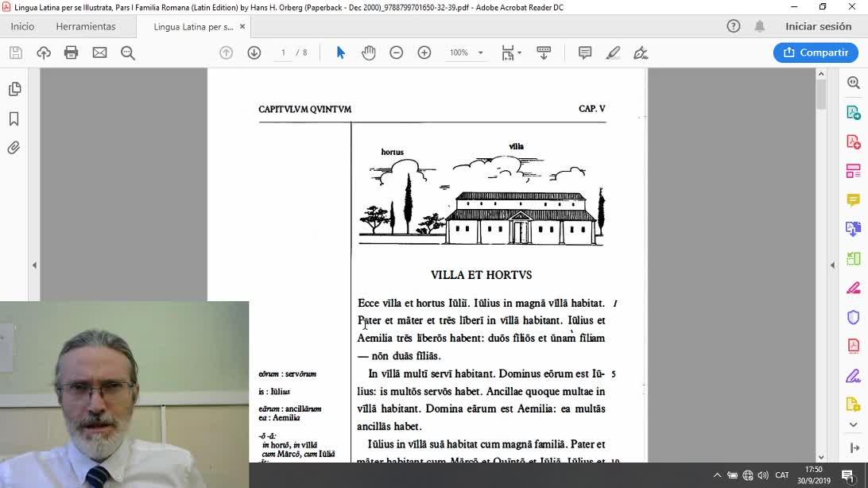Open the Create PDF tool in the right pane
The height and width of the screenshot is (488, 868).
[853, 141]
